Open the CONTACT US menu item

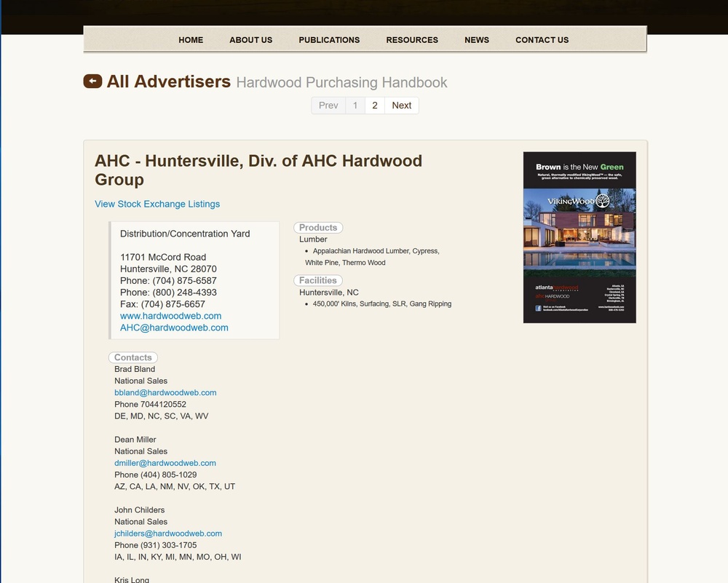(542, 40)
